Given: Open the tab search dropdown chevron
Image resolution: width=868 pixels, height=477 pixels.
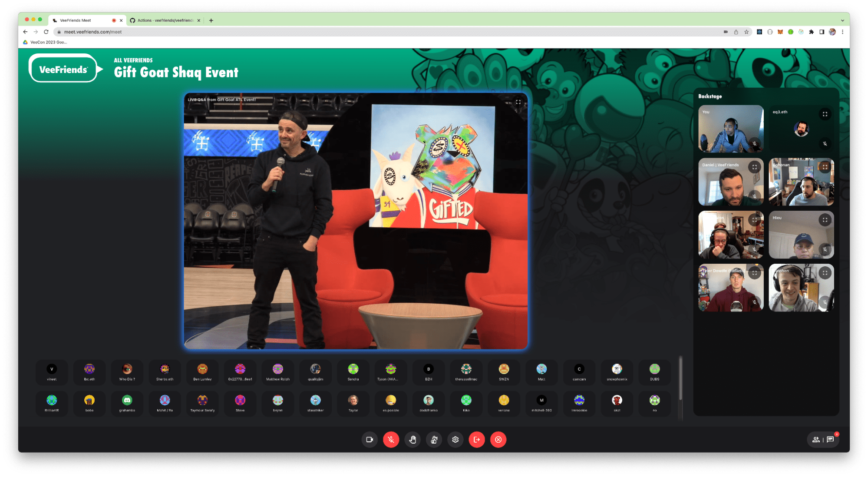Looking at the screenshot, I should click(842, 20).
